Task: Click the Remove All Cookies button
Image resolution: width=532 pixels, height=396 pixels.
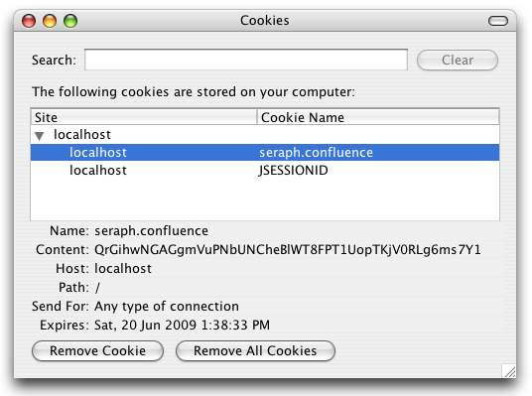Action: click(x=255, y=351)
